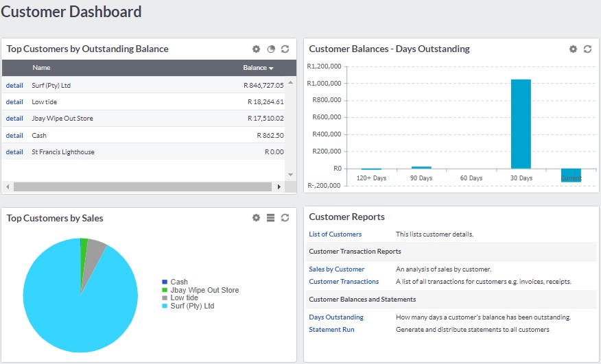This screenshot has height=364, width=601.
Task: Refresh the Top Customers by Sales widget
Action: (285, 218)
